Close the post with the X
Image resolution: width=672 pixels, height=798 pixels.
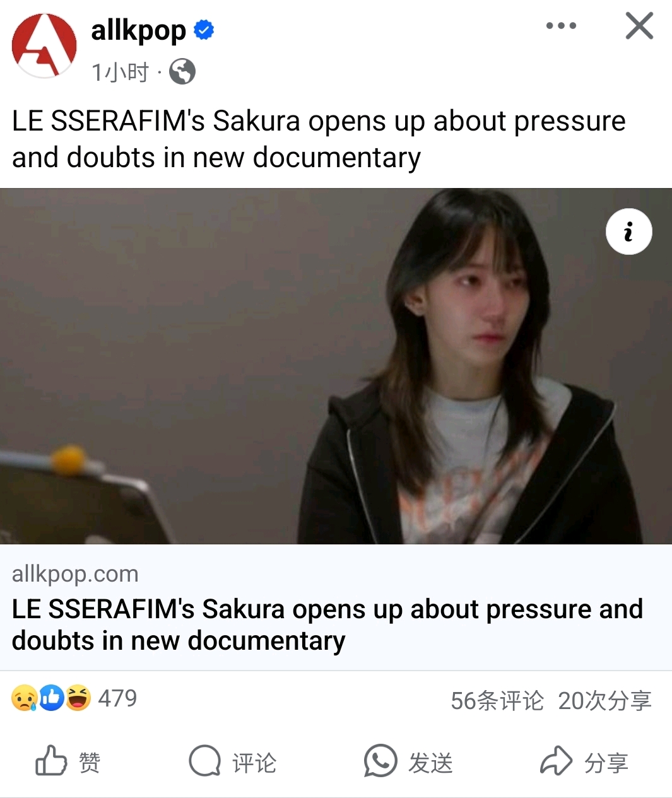[639, 26]
